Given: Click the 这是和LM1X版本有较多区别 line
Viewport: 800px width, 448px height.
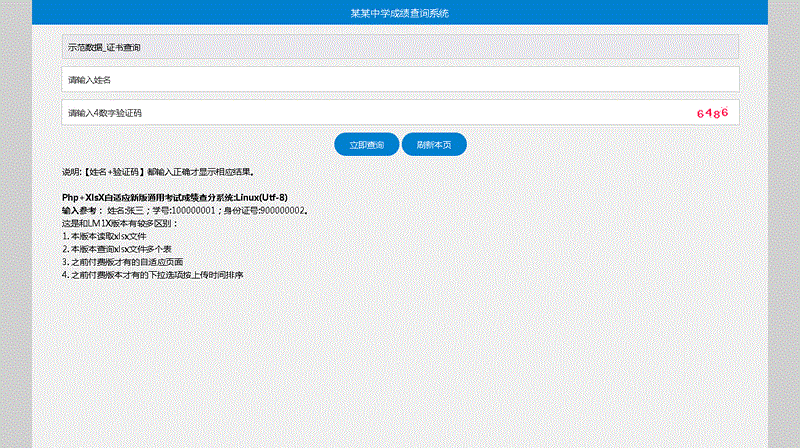Looking at the screenshot, I should coord(119,223).
